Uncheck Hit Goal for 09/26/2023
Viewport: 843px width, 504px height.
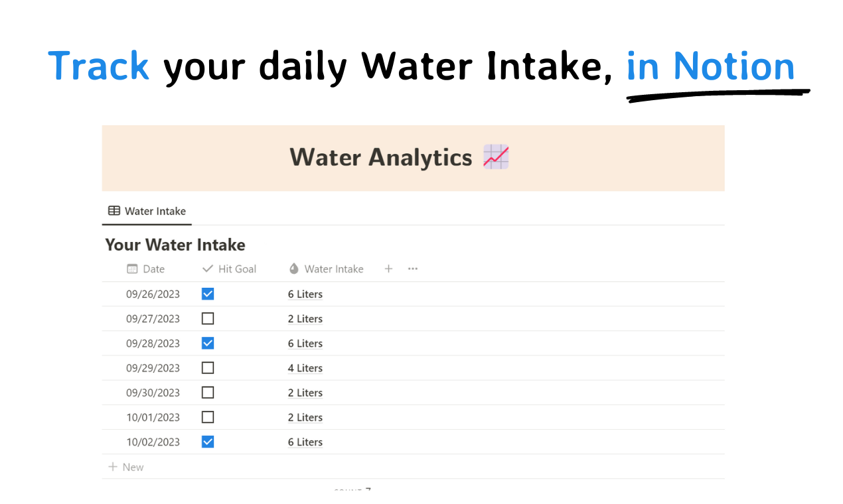208,294
